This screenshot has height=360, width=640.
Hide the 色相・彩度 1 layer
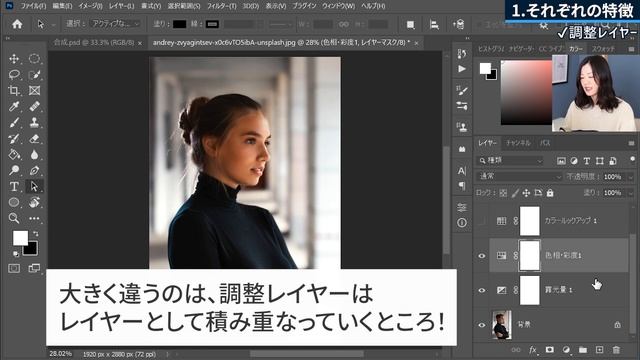(482, 256)
